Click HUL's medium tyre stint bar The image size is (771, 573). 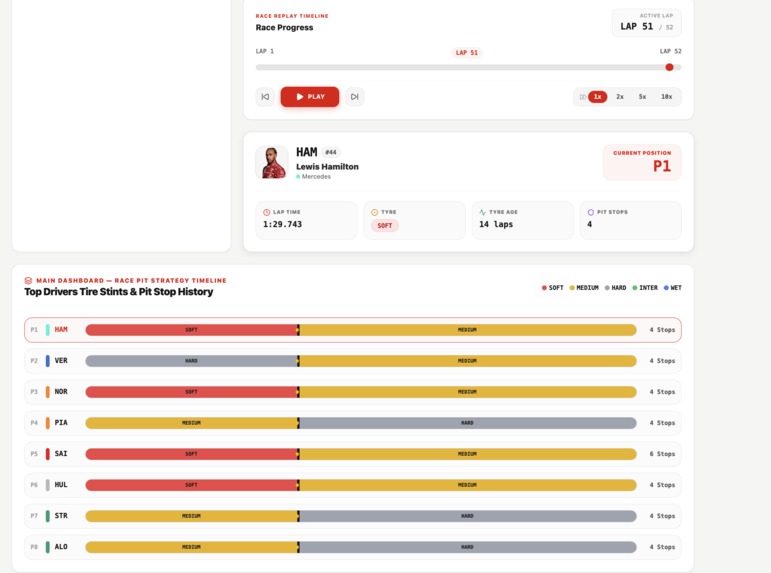pyautogui.click(x=468, y=485)
